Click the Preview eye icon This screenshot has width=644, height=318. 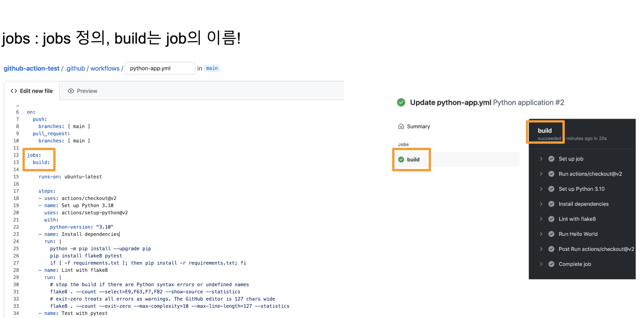[71, 91]
